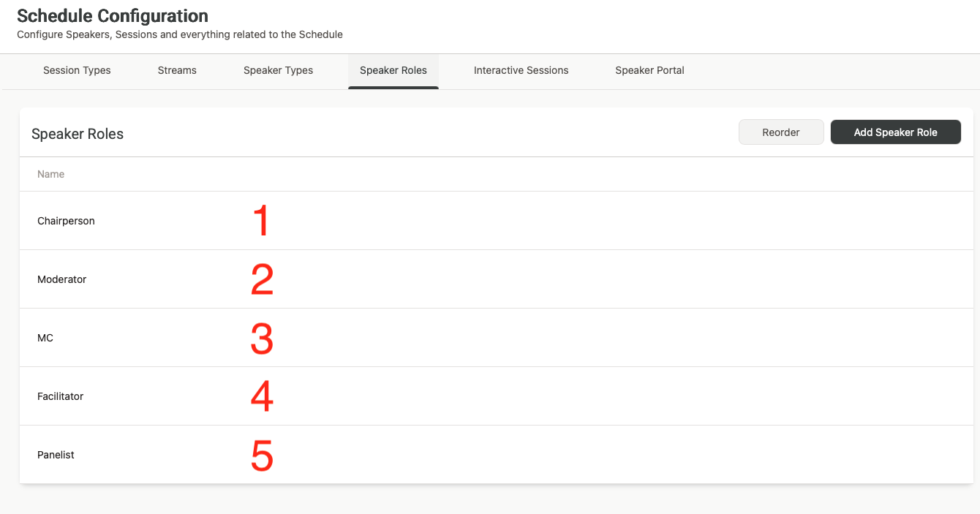Click the red number 3 marker

[x=262, y=339]
